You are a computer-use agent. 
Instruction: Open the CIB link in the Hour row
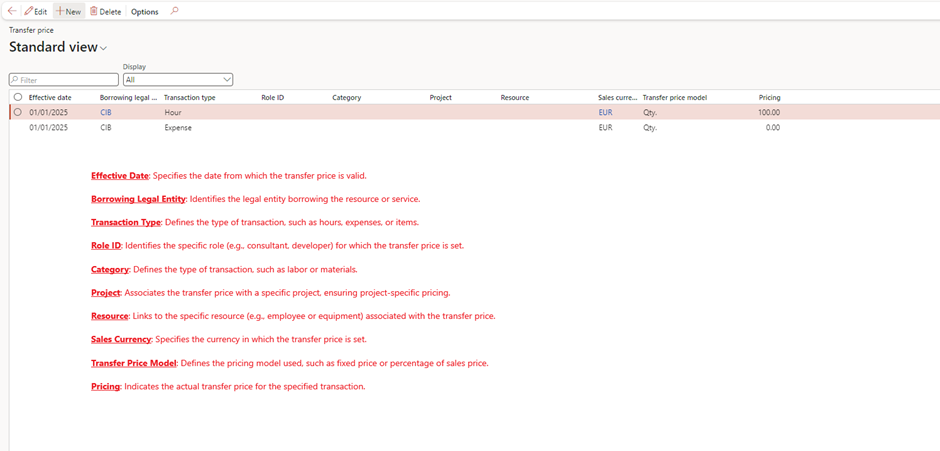tap(106, 112)
